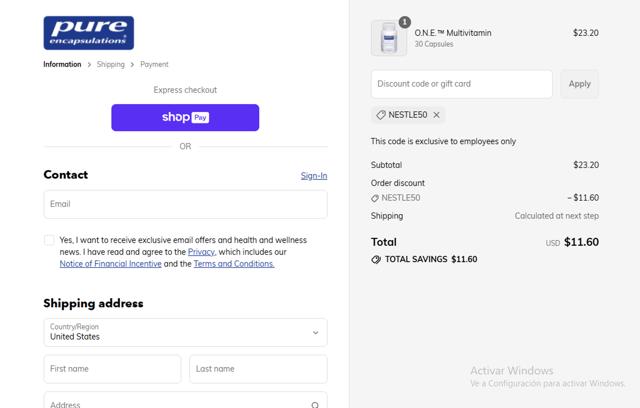
Task: Focus the Address input field
Action: 185,400
